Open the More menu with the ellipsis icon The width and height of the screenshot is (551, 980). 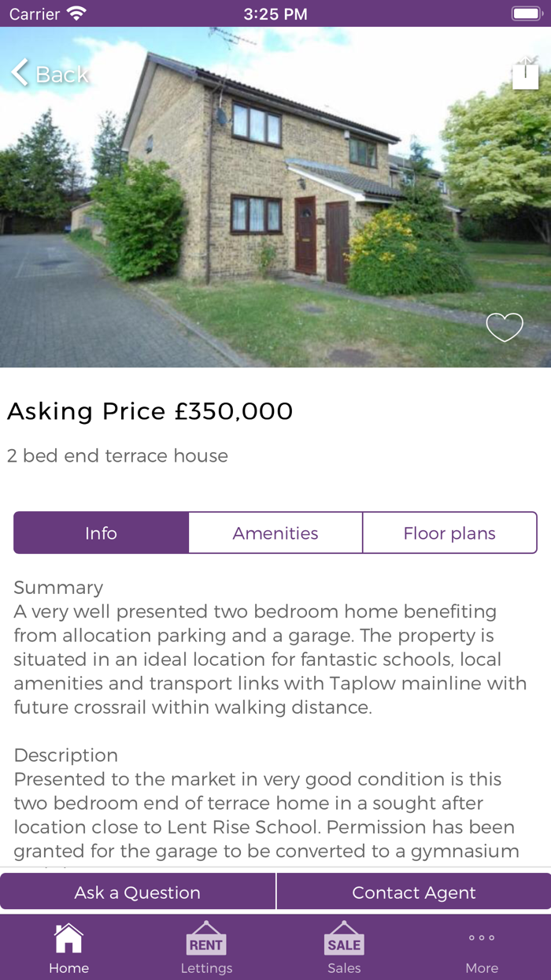(x=481, y=937)
